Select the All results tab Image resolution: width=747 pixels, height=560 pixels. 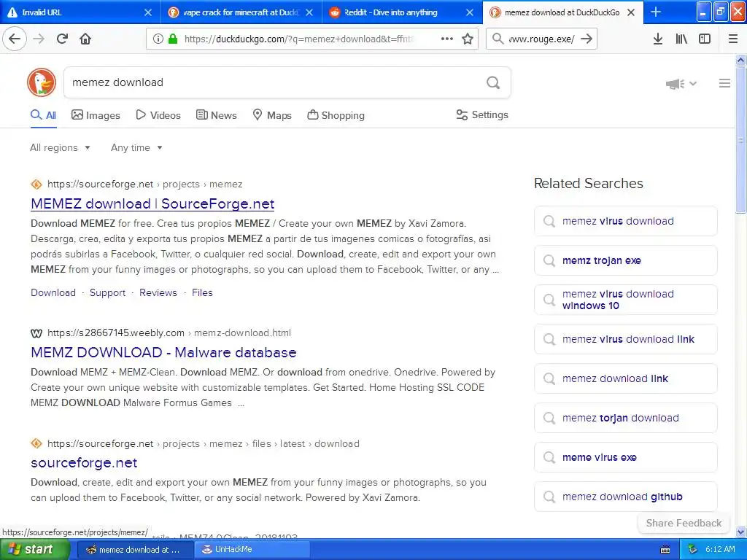43,115
